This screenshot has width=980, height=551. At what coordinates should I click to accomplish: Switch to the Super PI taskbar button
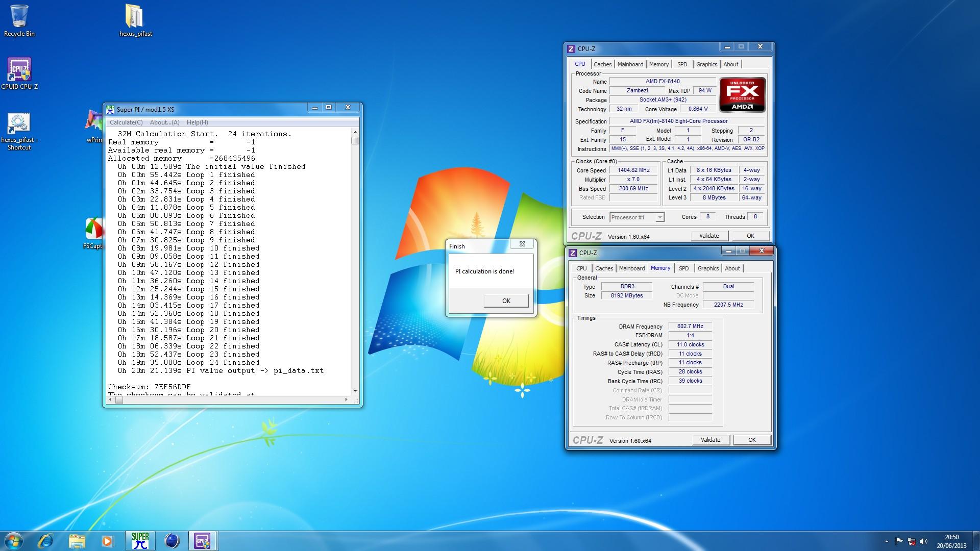pyautogui.click(x=140, y=541)
